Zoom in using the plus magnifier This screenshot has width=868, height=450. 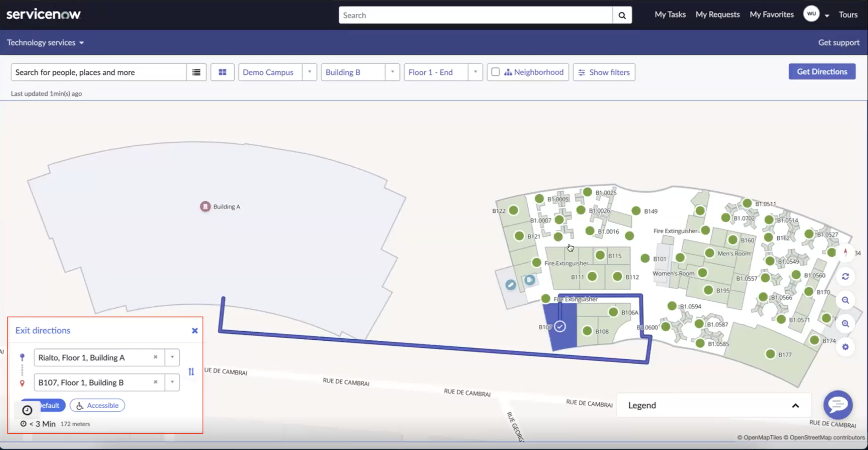[845, 324]
